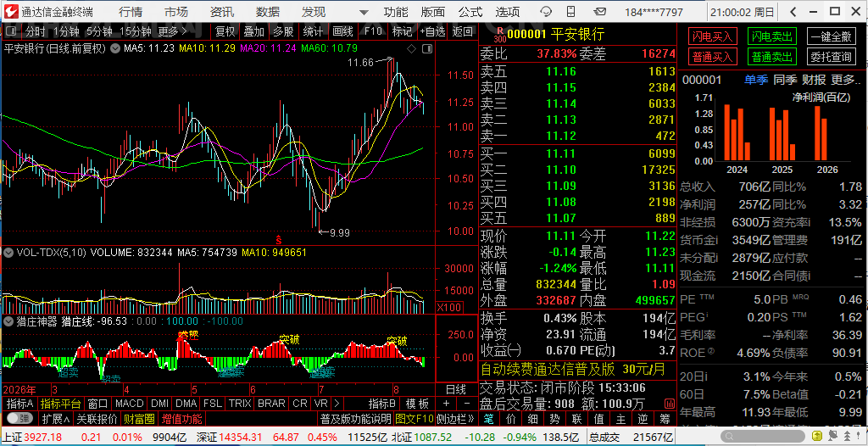The width and height of the screenshot is (868, 446).
Task: Open the messages envelope icon
Action: [x=599, y=12]
